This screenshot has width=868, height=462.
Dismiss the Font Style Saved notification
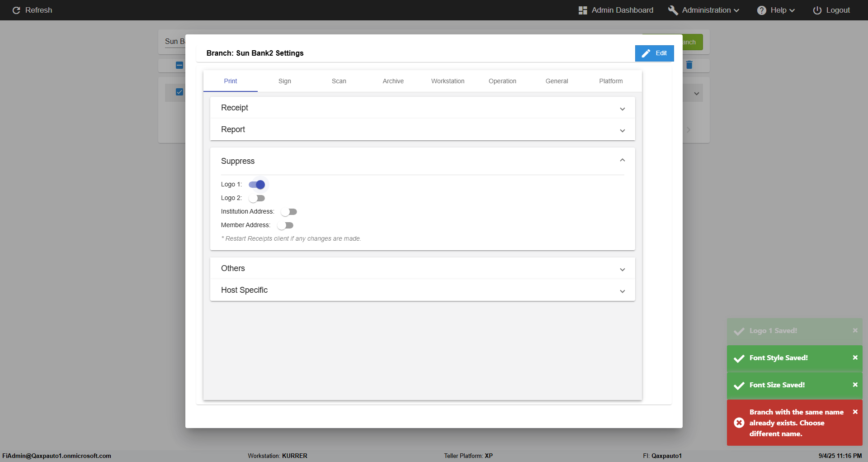[x=855, y=357]
